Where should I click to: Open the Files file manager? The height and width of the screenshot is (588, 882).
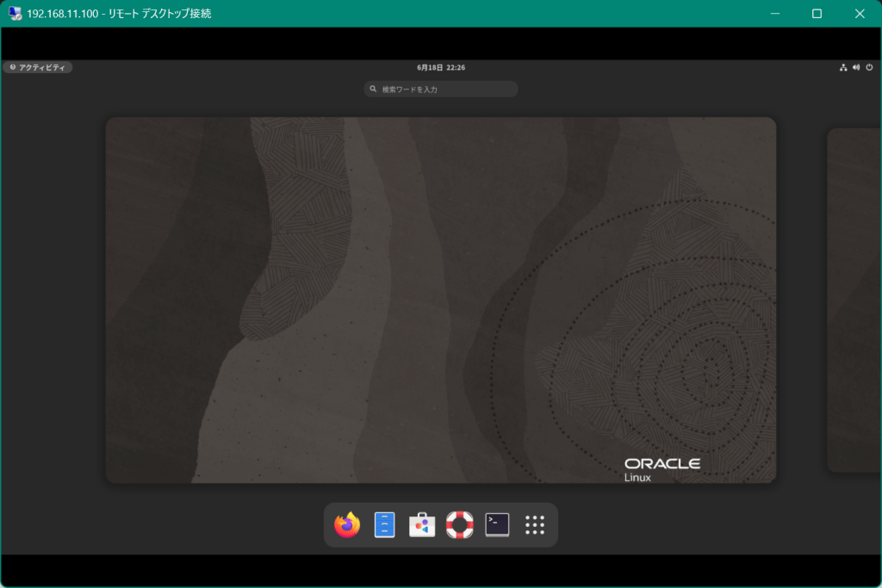coord(384,524)
